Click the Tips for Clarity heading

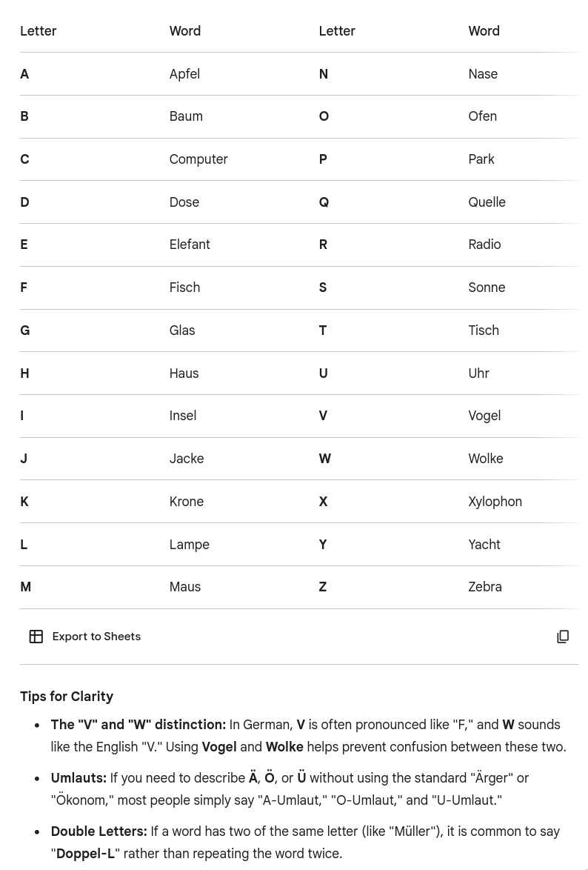click(67, 697)
